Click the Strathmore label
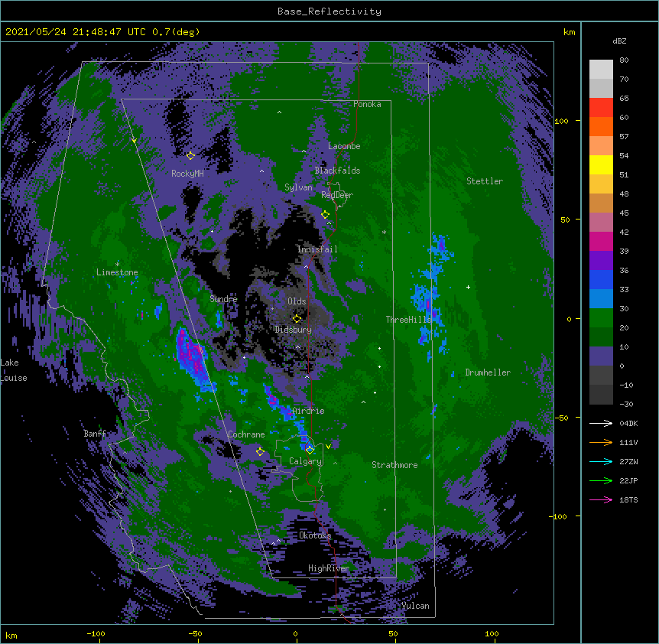This screenshot has width=659, height=644. (394, 465)
